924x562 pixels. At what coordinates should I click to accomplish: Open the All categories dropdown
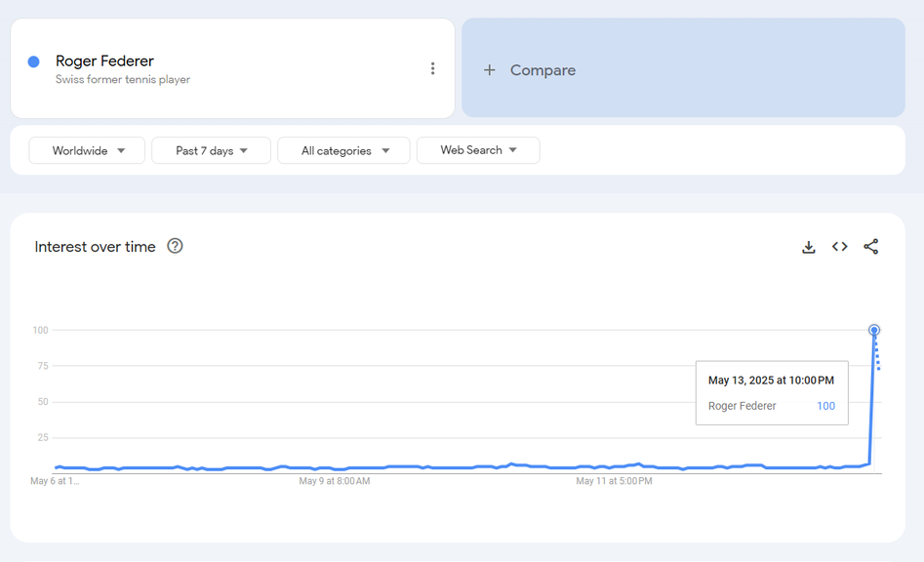(x=343, y=151)
